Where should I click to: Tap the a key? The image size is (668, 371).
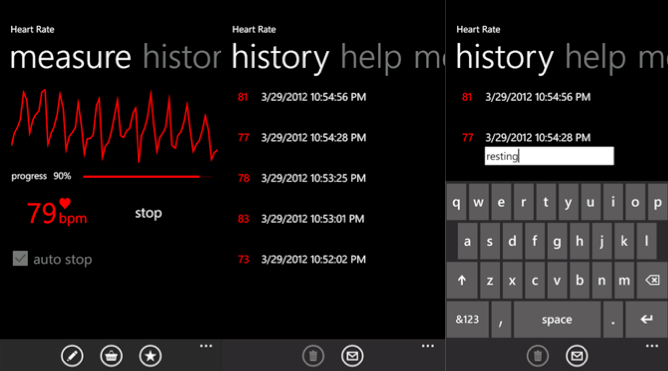coord(467,242)
